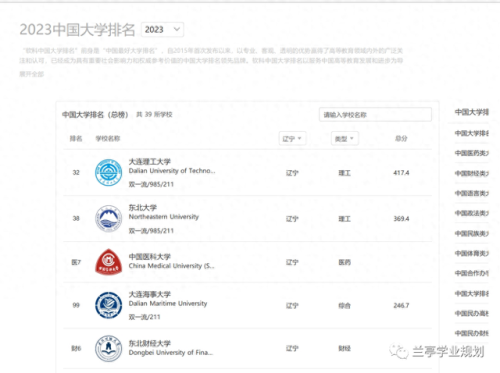
Task: Click the 财经 type cell
Action: point(344,349)
